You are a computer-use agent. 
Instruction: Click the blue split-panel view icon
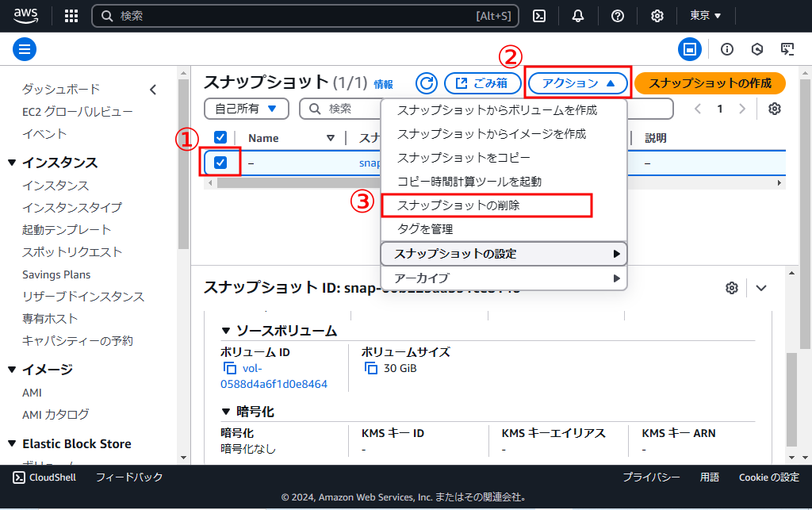click(x=690, y=49)
